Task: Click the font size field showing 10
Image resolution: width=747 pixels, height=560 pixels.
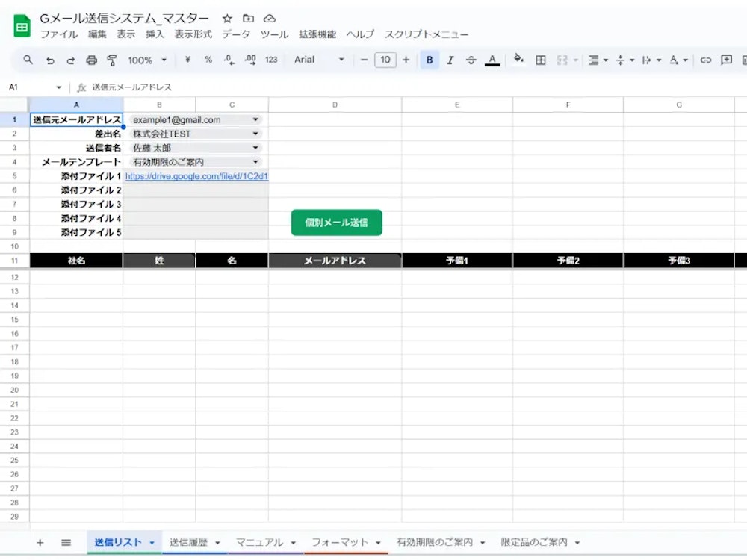Action: [385, 60]
